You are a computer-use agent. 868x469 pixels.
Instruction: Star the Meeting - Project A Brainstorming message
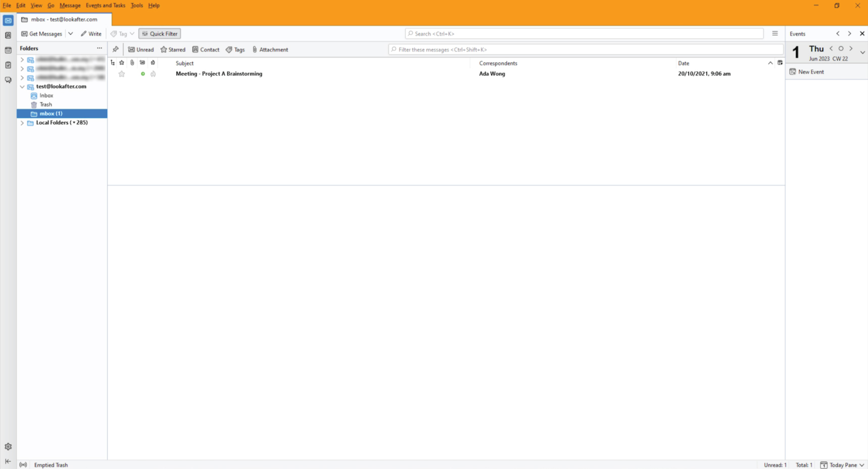click(122, 74)
